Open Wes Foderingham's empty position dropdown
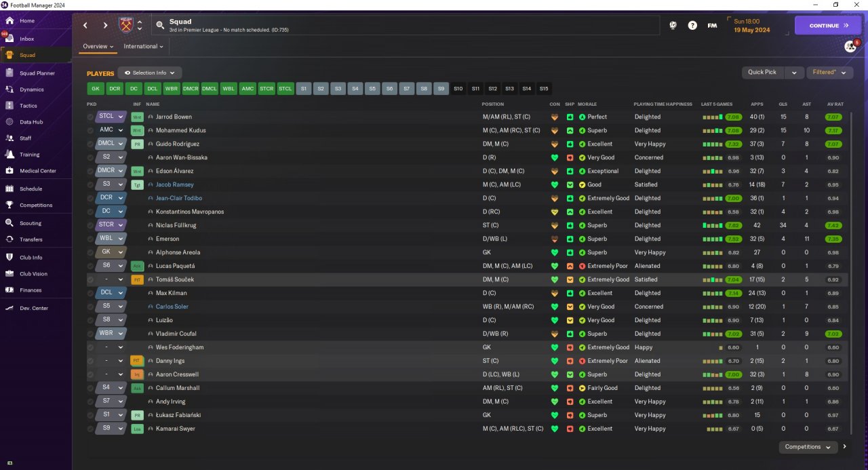The image size is (868, 470). coord(112,347)
